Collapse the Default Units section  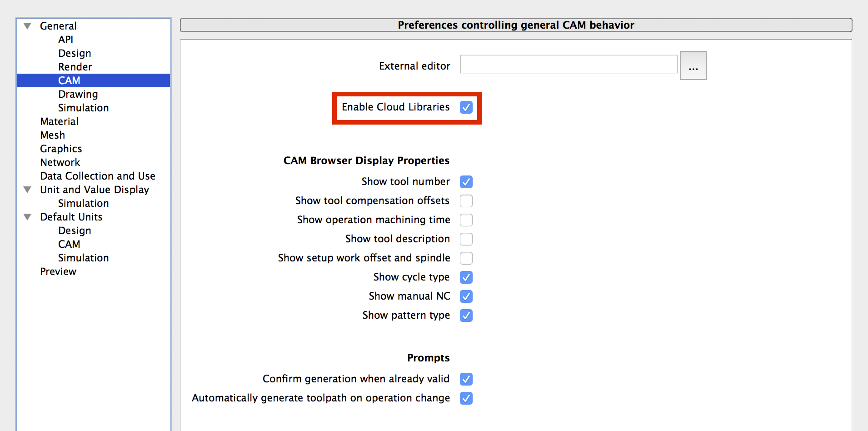(28, 217)
